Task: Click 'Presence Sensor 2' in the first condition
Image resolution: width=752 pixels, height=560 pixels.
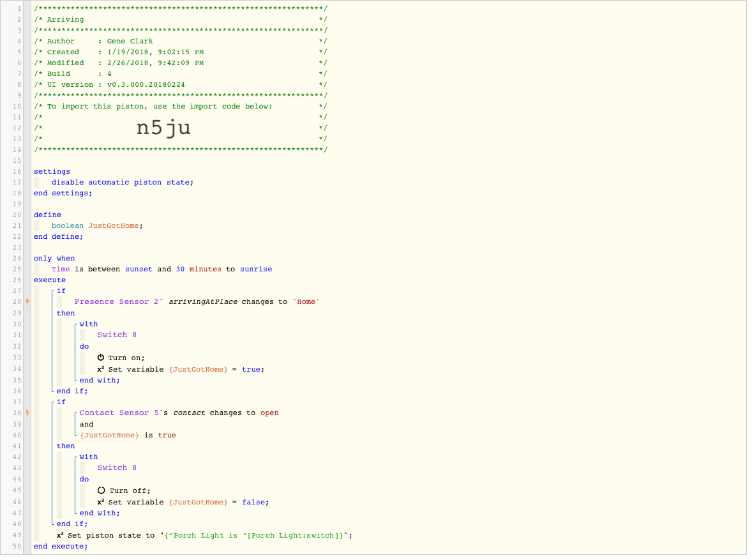Action: click(x=117, y=302)
